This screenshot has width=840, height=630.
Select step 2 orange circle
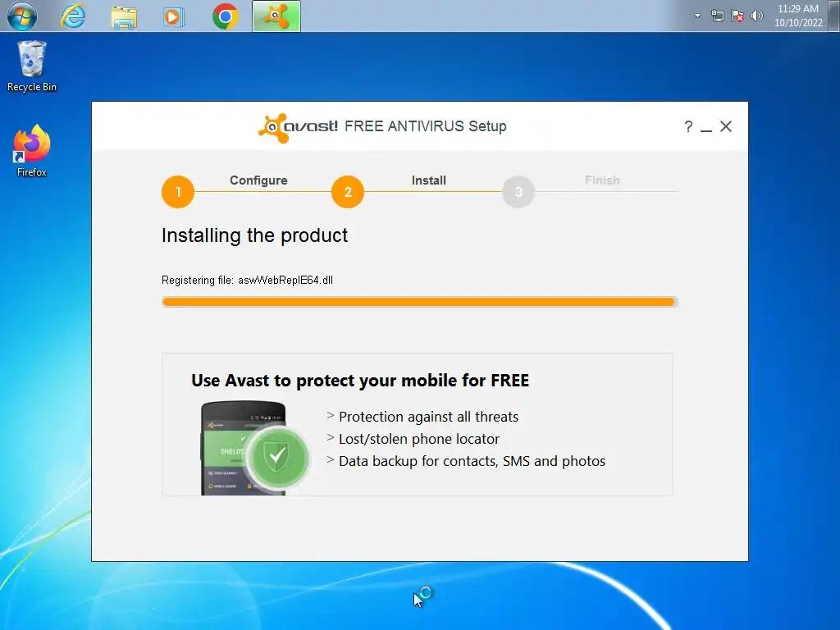tap(348, 192)
